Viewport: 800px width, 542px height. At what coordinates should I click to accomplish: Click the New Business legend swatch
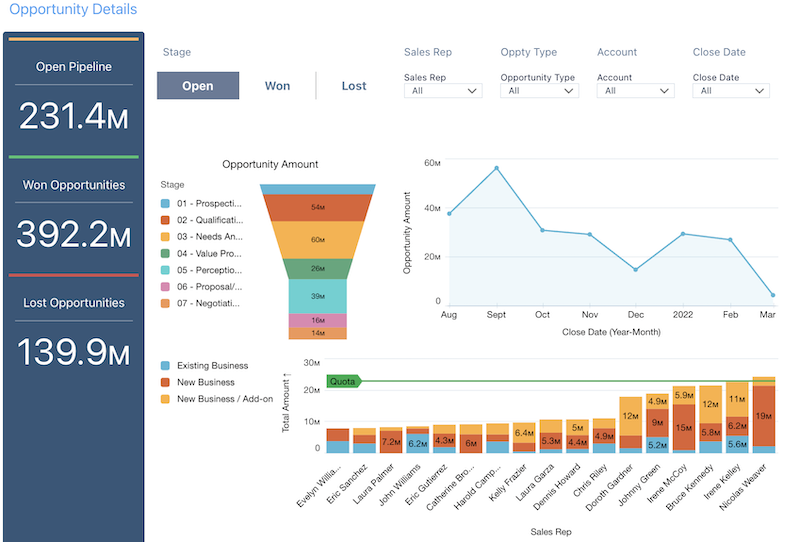(x=165, y=382)
